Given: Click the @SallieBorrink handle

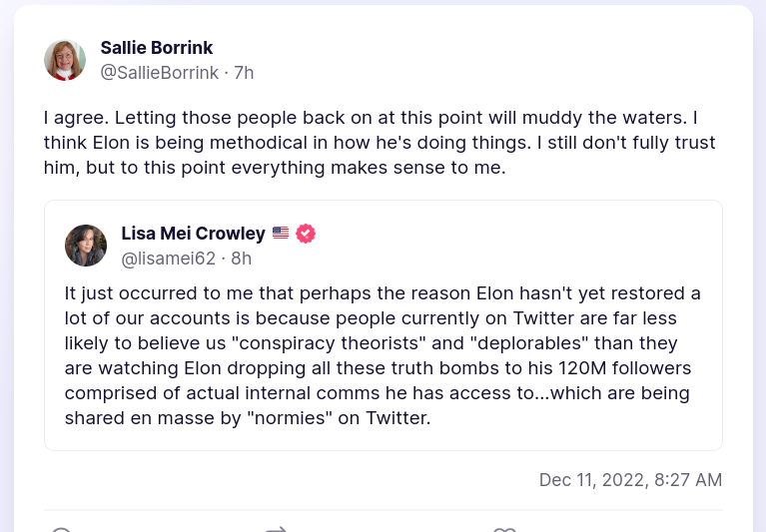Looking at the screenshot, I should pyautogui.click(x=161, y=73).
